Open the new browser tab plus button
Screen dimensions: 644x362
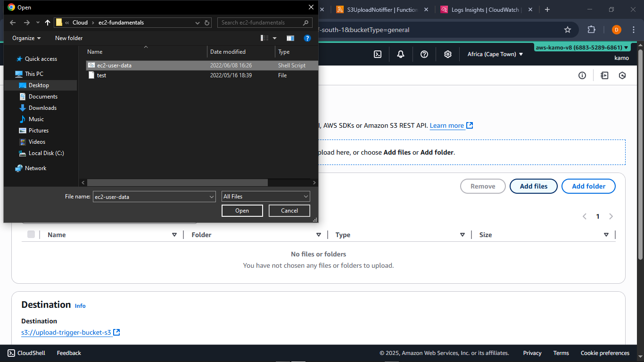(547, 9)
